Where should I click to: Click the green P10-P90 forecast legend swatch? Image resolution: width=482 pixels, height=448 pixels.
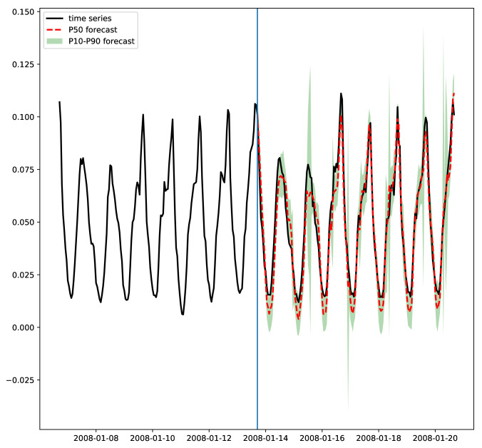click(55, 41)
